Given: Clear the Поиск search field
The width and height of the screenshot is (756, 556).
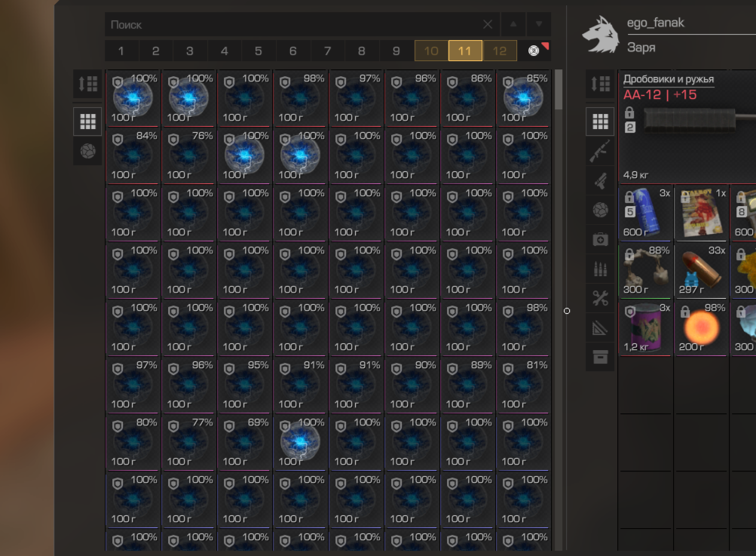Looking at the screenshot, I should (x=488, y=24).
